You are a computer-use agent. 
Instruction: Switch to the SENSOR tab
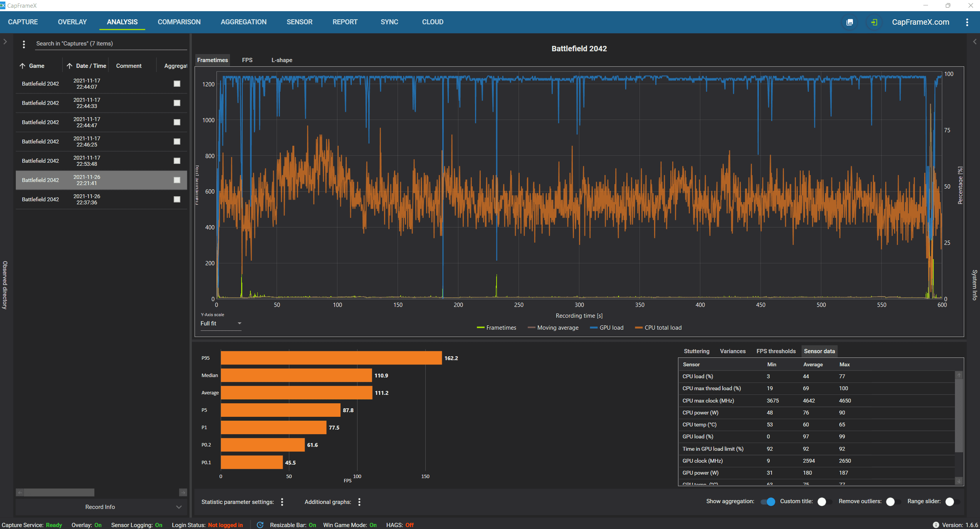299,22
